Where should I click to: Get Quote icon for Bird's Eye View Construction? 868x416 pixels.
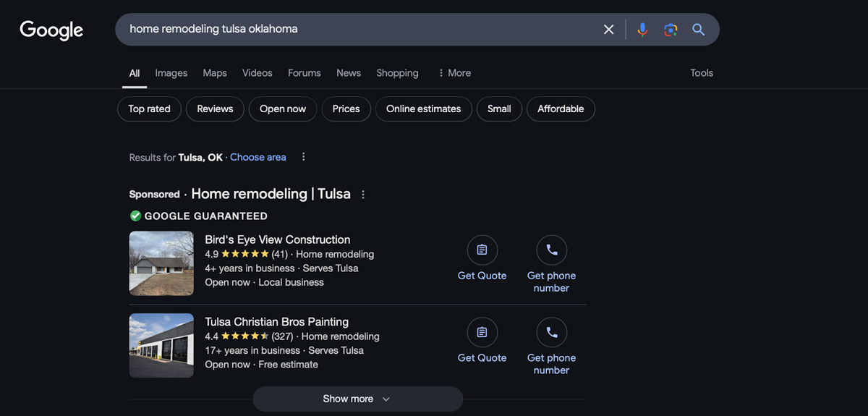point(482,250)
